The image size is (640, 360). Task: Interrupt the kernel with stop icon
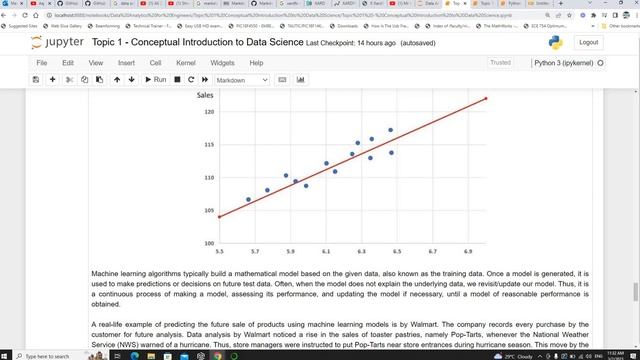177,80
